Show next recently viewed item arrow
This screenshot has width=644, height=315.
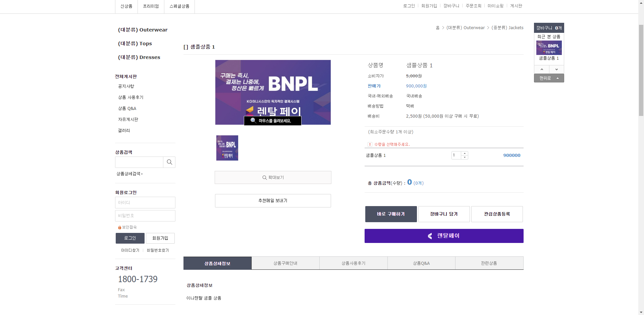click(x=556, y=69)
